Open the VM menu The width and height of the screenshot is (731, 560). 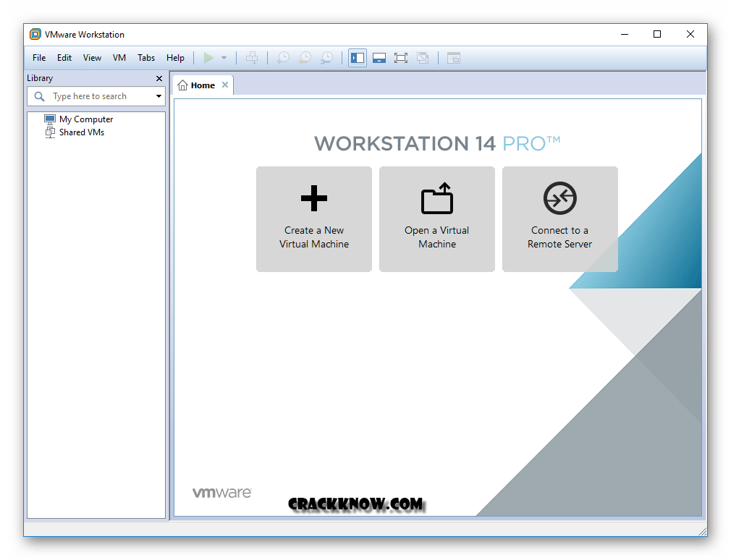click(x=119, y=58)
